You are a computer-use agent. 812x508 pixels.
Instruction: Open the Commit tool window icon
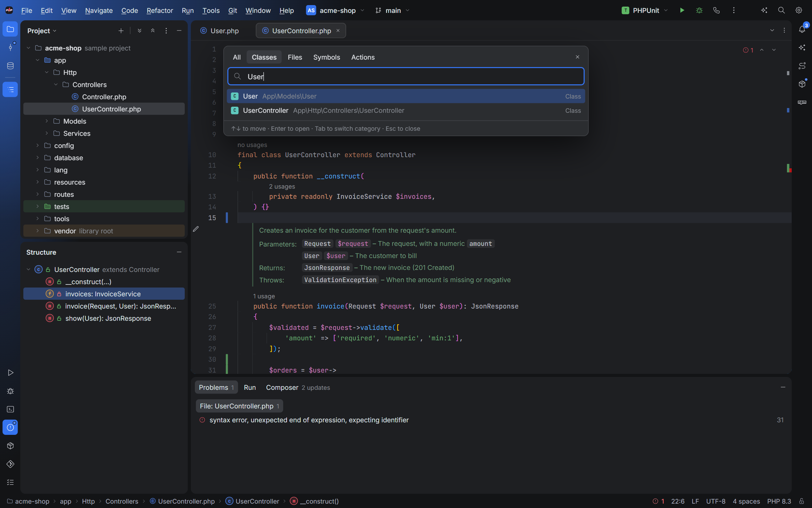tap(10, 47)
